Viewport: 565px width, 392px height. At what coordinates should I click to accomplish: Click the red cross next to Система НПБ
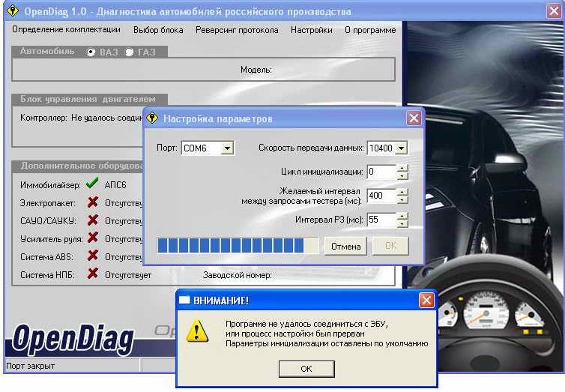click(x=93, y=274)
